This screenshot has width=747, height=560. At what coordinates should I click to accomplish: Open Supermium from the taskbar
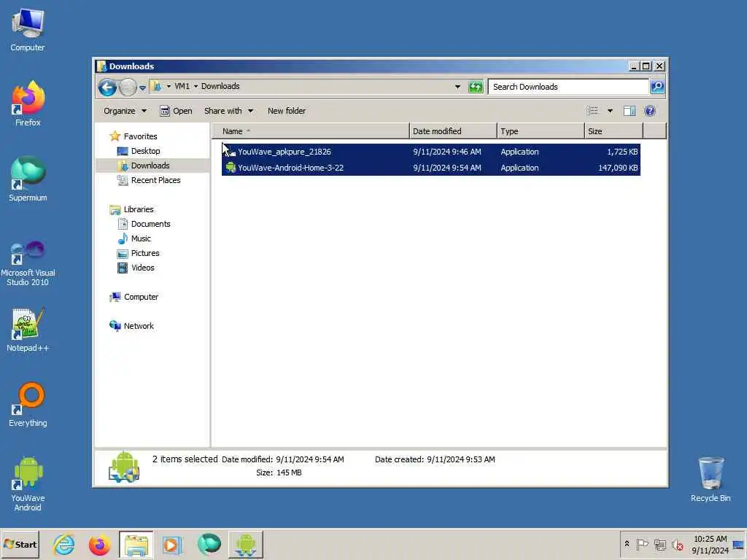(x=209, y=545)
